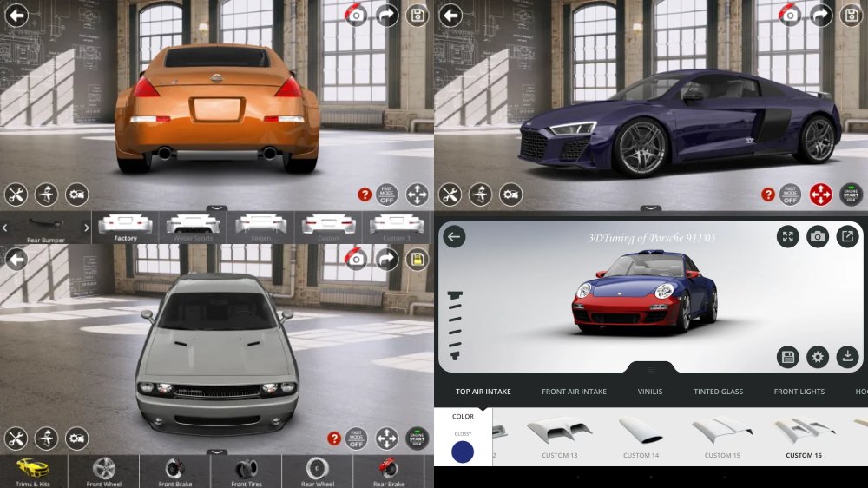868x488 pixels.
Task: Choose the Factory rear bumper
Action: click(x=125, y=228)
